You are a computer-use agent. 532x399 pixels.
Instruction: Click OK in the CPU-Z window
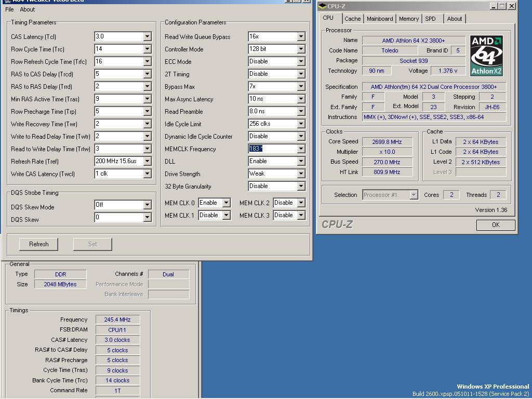tap(496, 225)
